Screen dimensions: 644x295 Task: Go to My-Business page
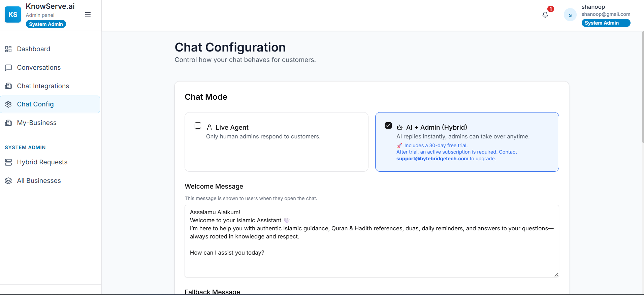pyautogui.click(x=37, y=123)
